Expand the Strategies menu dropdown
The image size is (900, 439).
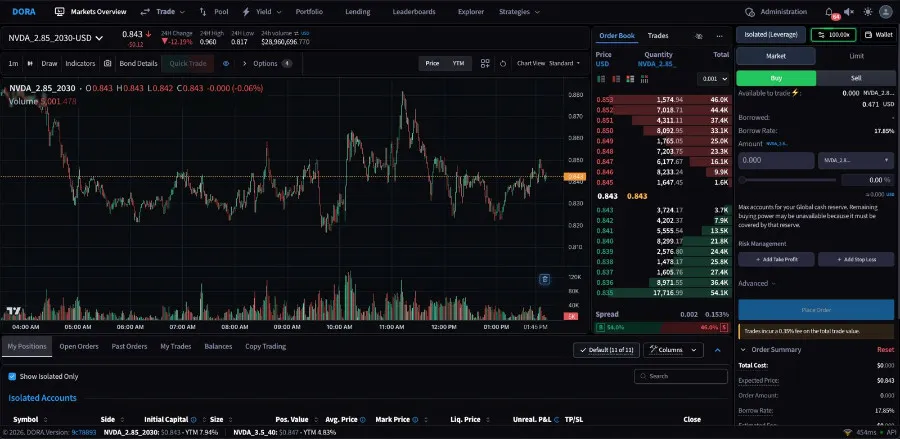click(519, 11)
